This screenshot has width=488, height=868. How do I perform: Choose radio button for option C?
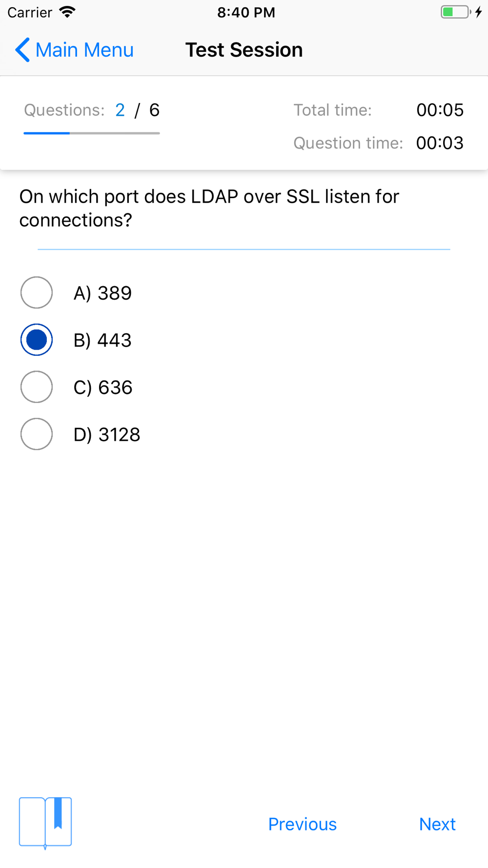point(37,387)
